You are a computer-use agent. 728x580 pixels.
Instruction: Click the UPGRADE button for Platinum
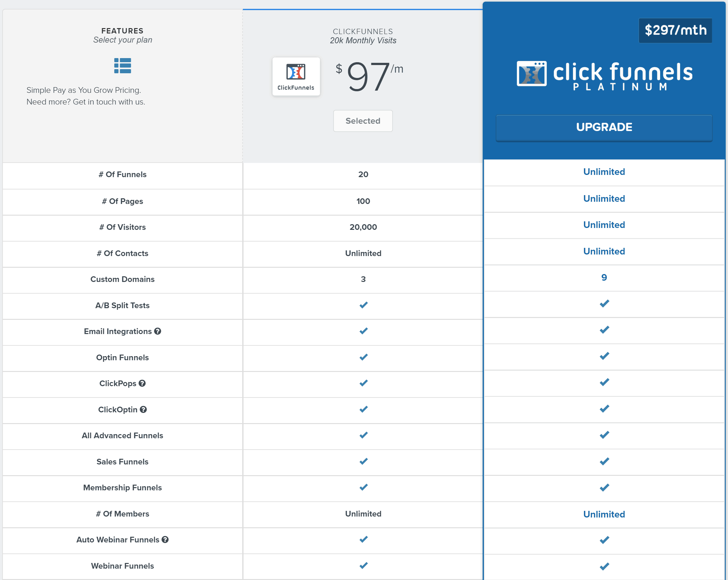[604, 127]
